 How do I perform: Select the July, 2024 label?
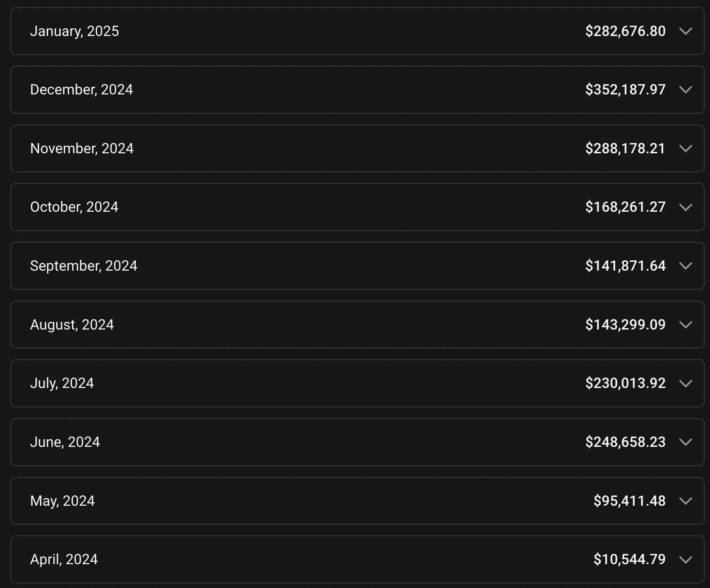[62, 383]
